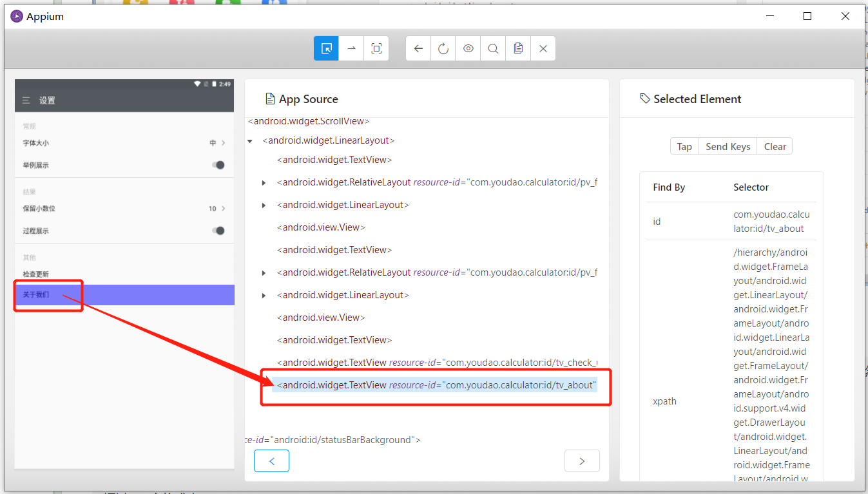
Task: Click the id row under Find By
Action: tap(731, 221)
